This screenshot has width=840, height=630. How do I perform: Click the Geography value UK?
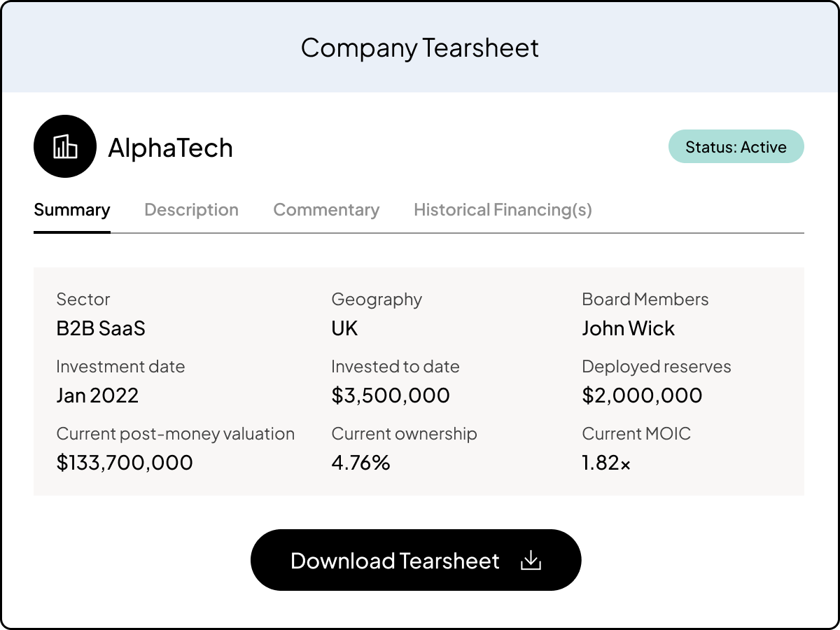click(x=344, y=328)
